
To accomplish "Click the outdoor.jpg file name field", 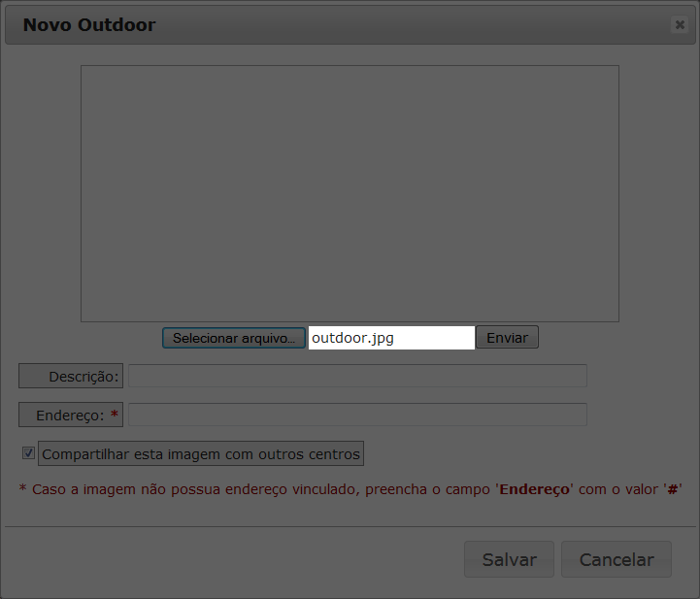I will [x=391, y=338].
